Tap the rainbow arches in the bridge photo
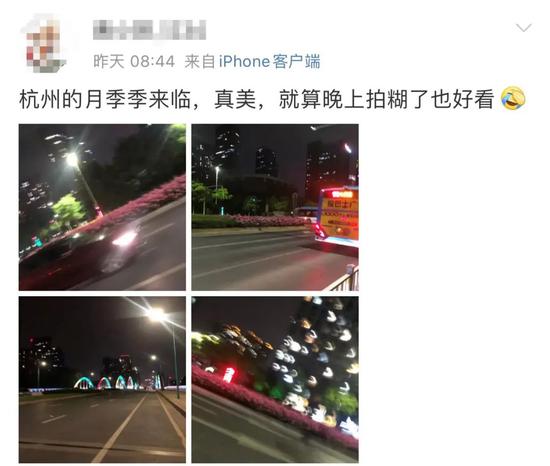This screenshot has height=466, width=550. click(118, 382)
